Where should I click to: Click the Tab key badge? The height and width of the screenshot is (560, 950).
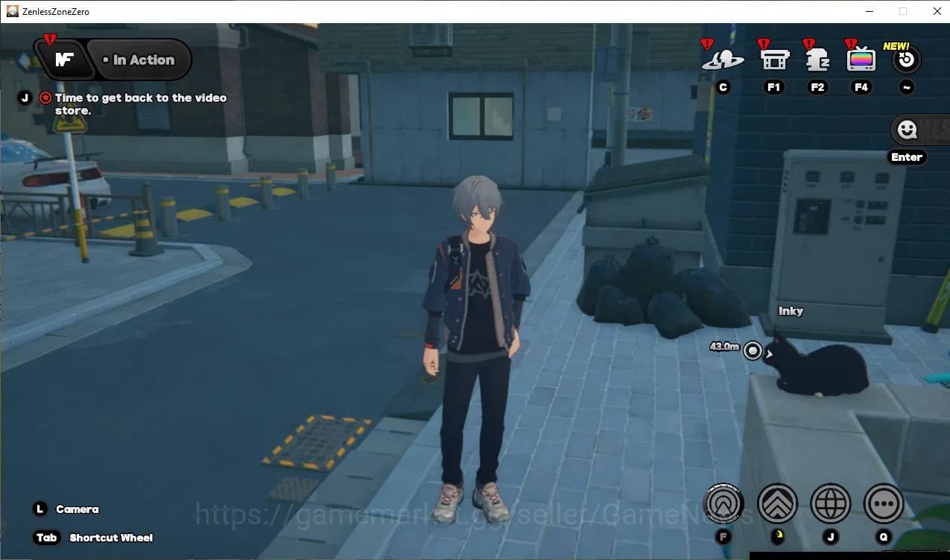pos(46,538)
